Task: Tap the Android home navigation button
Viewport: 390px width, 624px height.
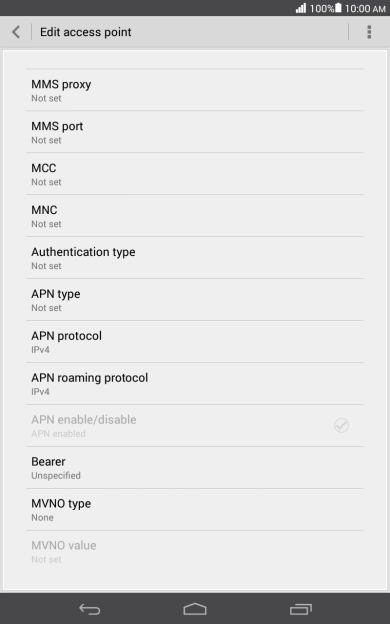Action: 195,609
